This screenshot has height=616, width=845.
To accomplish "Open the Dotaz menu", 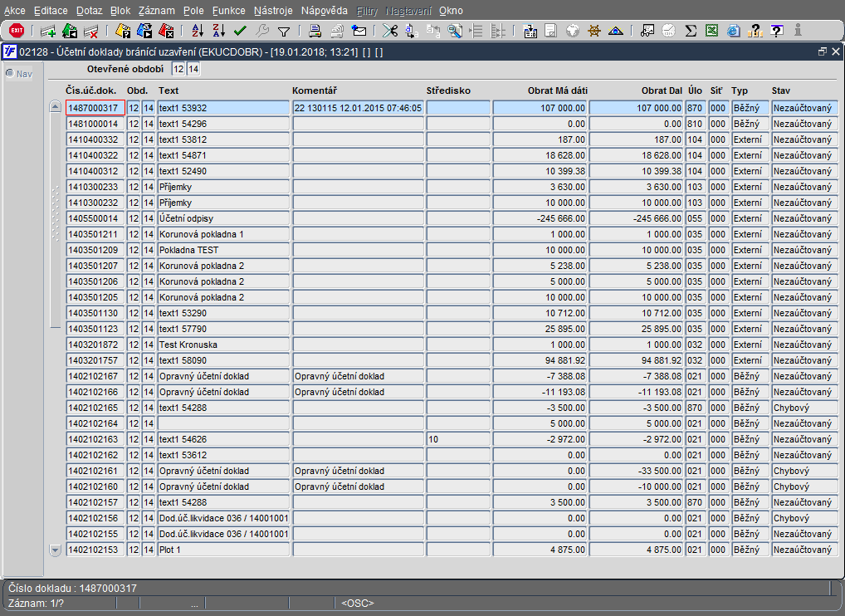I will [90, 11].
